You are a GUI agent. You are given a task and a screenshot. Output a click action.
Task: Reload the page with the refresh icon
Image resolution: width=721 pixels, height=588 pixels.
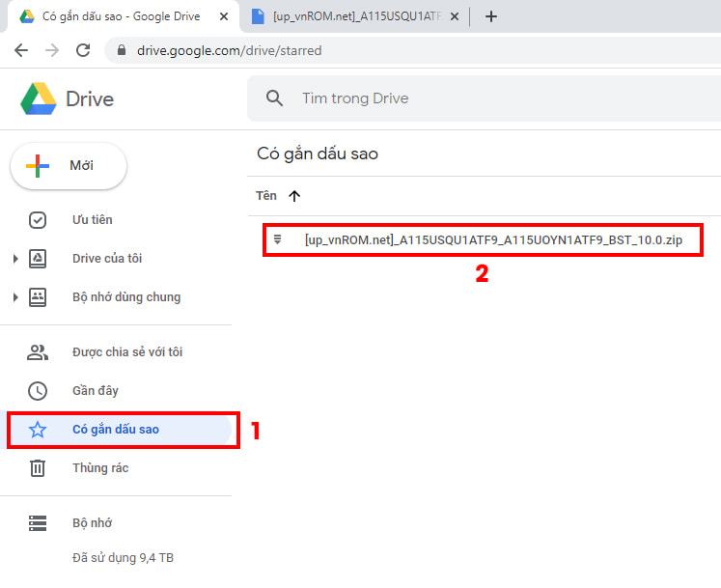point(83,50)
